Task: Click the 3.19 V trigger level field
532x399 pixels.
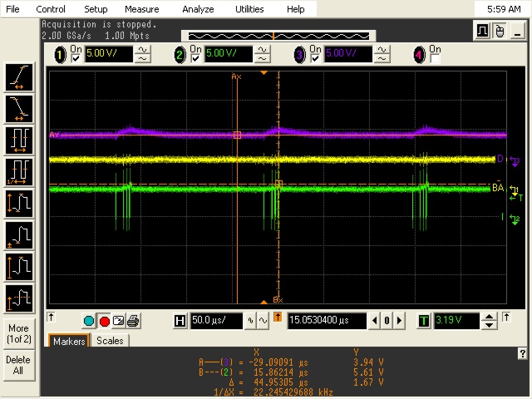Action: 456,321
